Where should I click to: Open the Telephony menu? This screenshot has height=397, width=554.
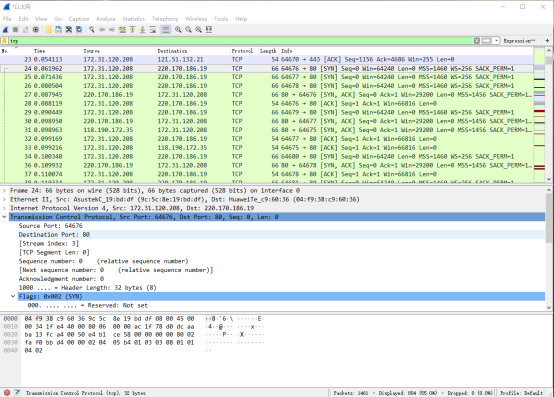165,19
